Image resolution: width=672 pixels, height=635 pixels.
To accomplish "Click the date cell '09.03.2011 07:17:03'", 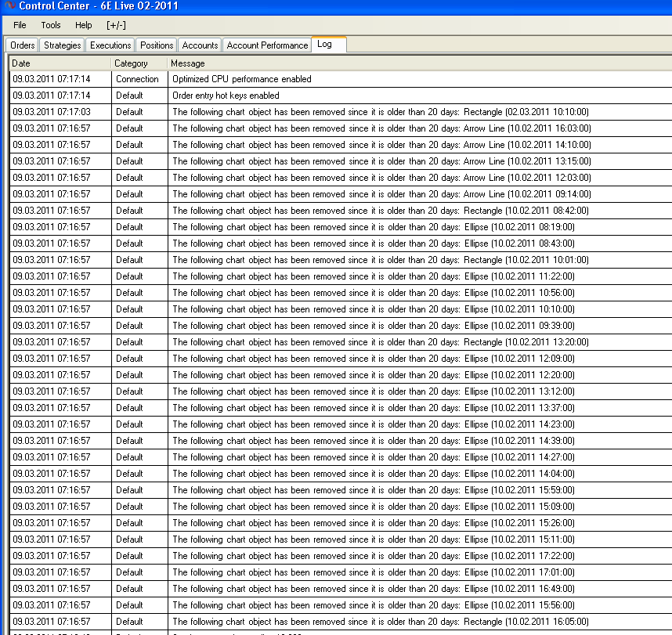I will (60, 112).
